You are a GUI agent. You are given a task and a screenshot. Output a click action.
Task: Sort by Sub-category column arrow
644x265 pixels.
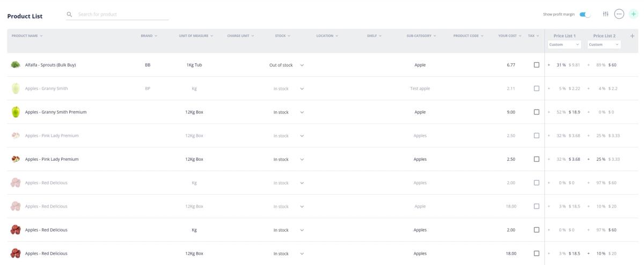point(435,36)
